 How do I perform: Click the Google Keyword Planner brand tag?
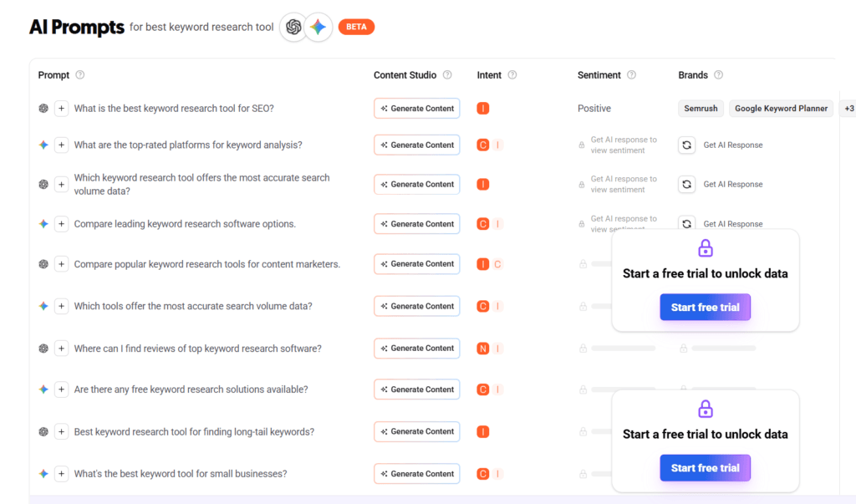coord(782,108)
